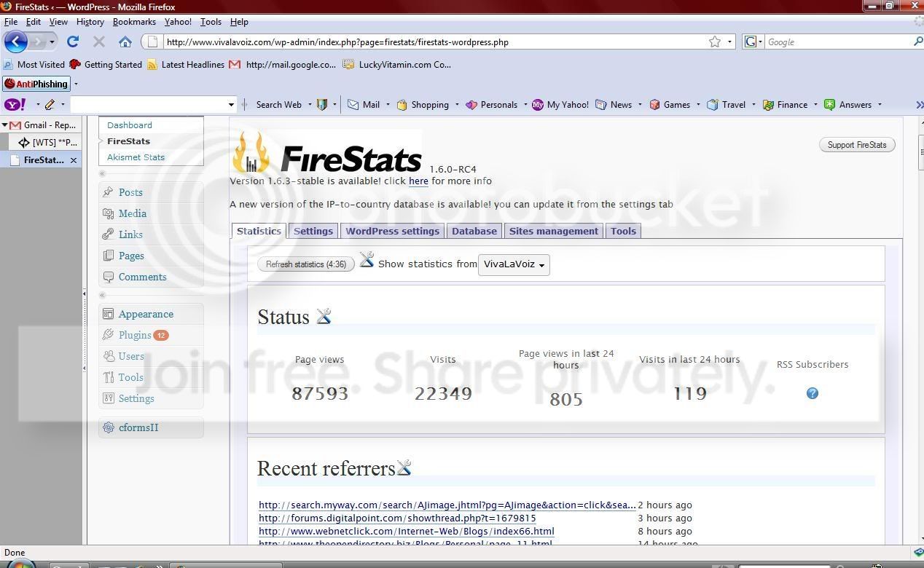
Task: Click the wrench icon beside Refresh statistics
Action: click(x=367, y=260)
